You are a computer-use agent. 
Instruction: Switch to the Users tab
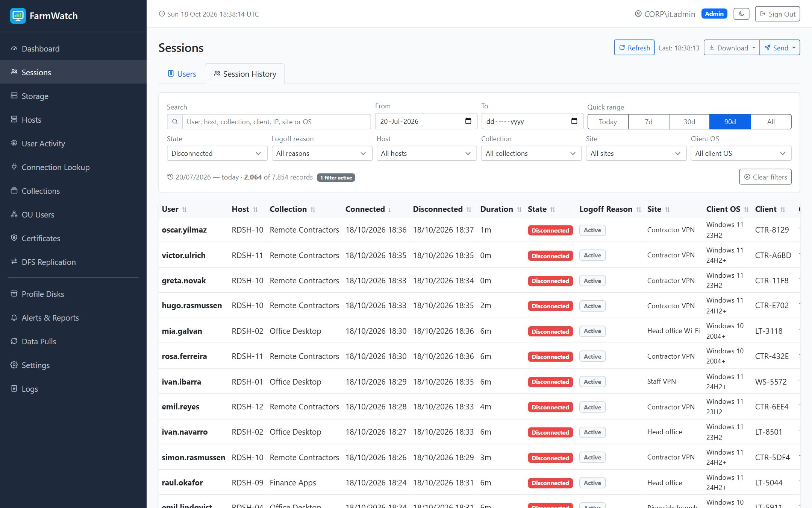point(182,74)
